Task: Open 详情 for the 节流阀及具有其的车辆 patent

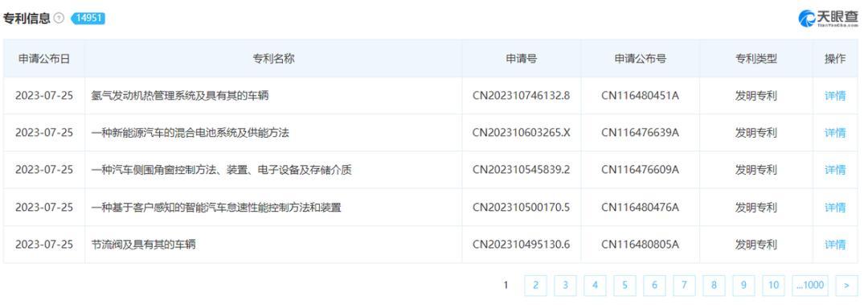Action: click(x=835, y=245)
